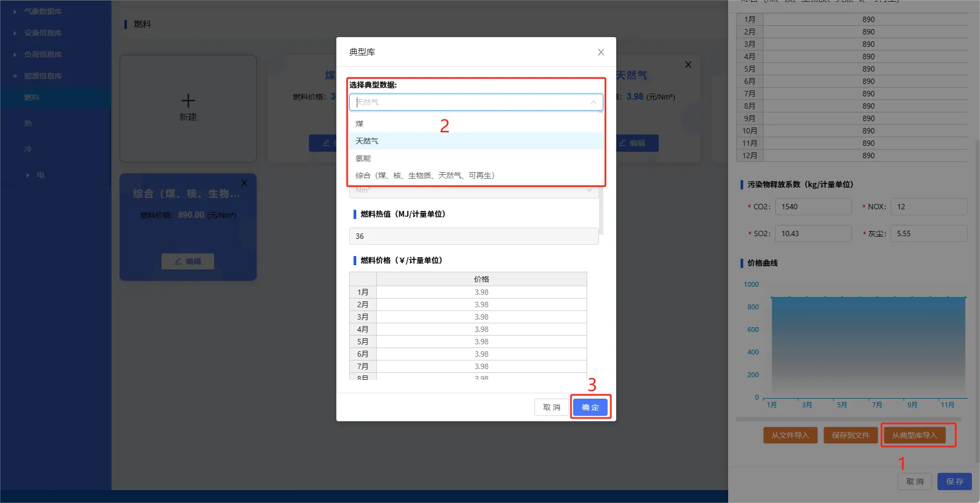Screen dimensions: 980x503
Task: Click 取消 in the right panel
Action: (915, 481)
